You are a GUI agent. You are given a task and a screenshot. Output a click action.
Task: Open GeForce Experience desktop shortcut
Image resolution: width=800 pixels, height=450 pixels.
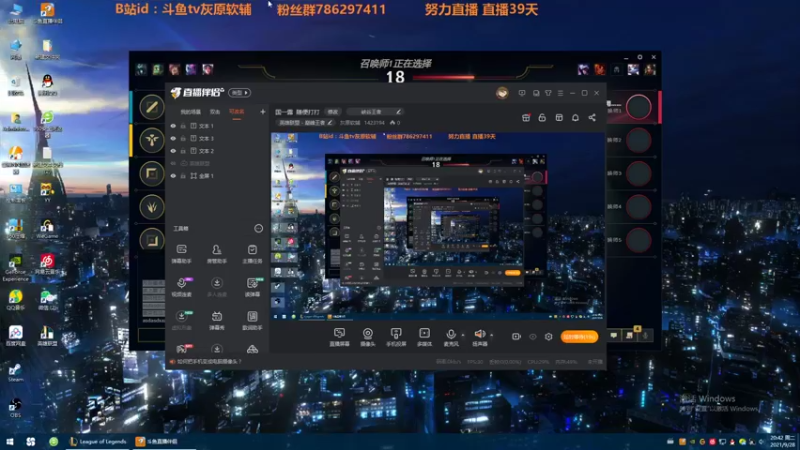[x=15, y=268]
